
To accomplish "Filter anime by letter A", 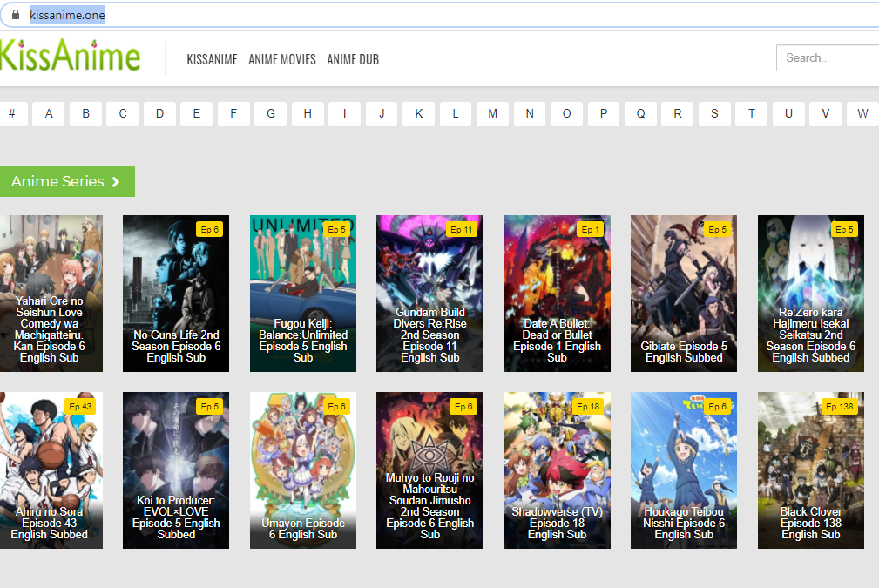I will click(49, 114).
